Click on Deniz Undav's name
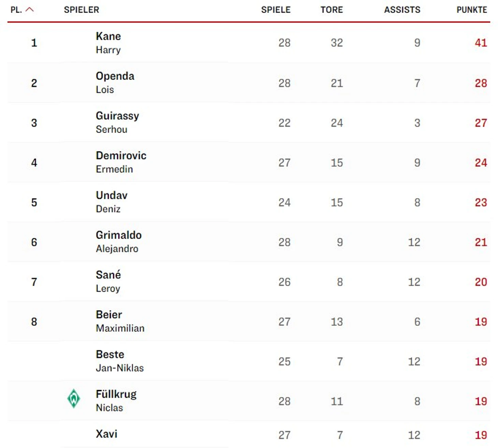The image size is (498, 448). (x=112, y=202)
